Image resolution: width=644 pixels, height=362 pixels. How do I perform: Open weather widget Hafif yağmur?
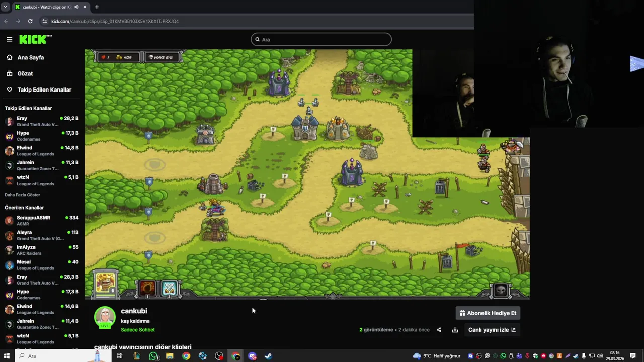[436, 356]
